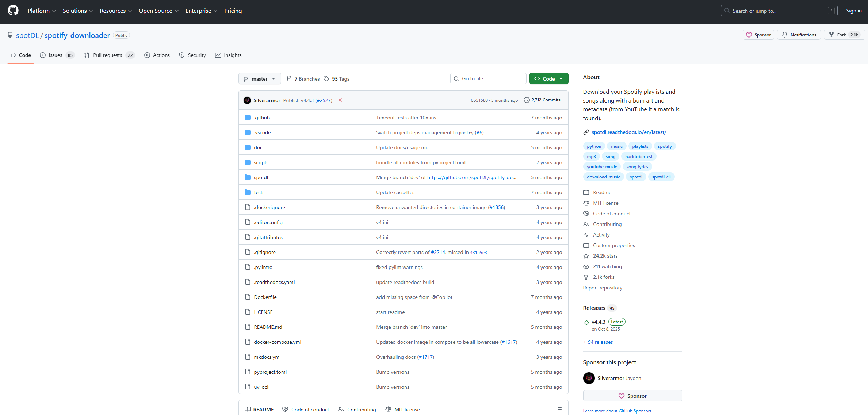Select the python topic tag
Image resolution: width=868 pixels, height=415 pixels.
pyautogui.click(x=594, y=146)
